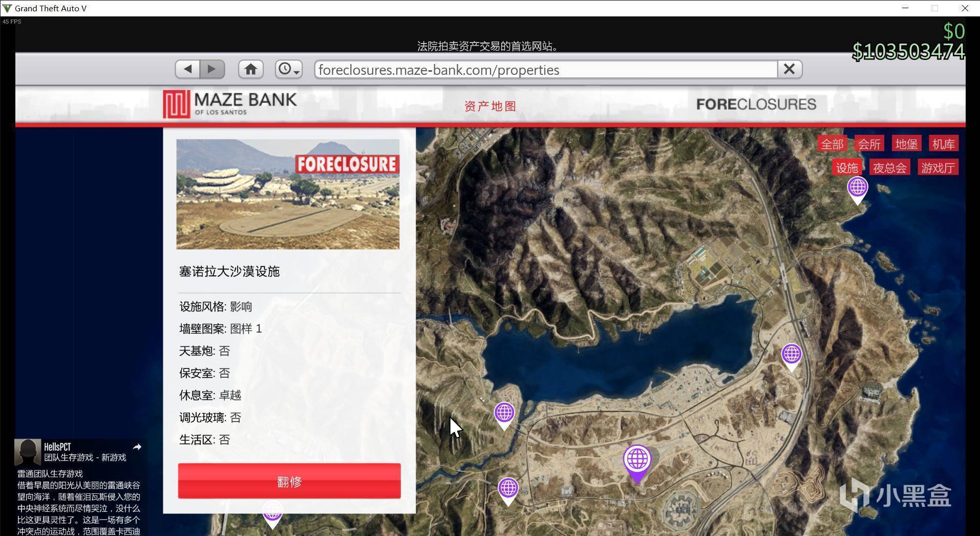Click the 塞诺拉大沙漠设施 property title

[x=229, y=272]
